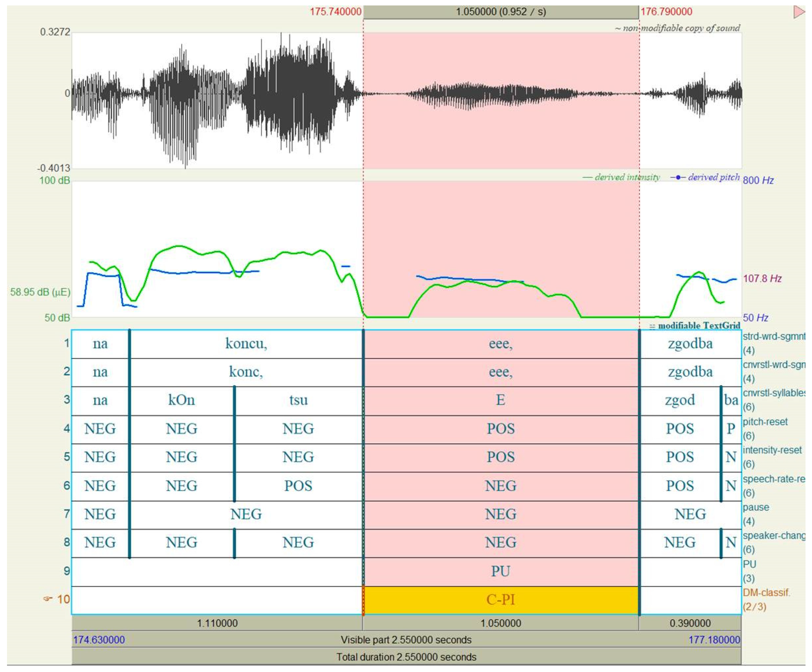
Task: Select the 'zgodba' interval in tier 2
Action: 690,372
